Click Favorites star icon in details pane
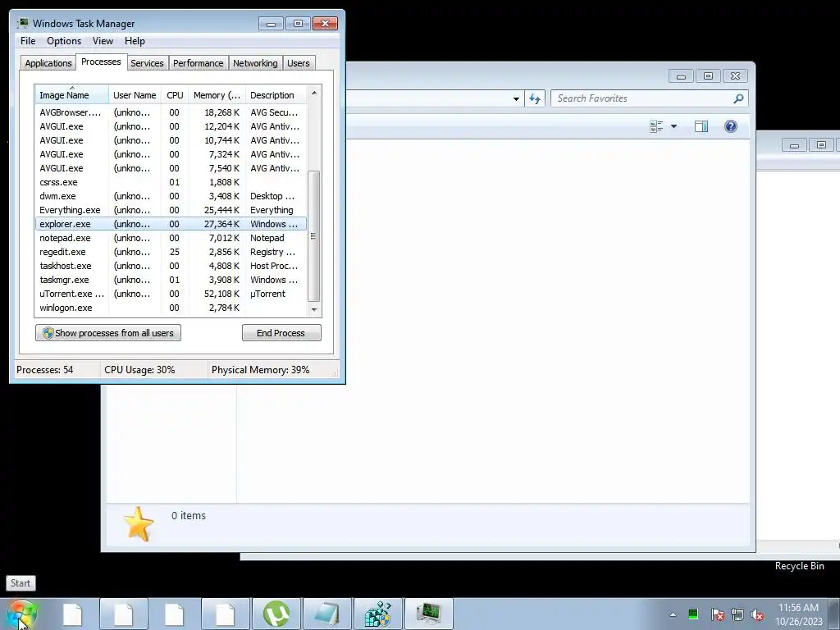The width and height of the screenshot is (840, 630). [x=138, y=524]
